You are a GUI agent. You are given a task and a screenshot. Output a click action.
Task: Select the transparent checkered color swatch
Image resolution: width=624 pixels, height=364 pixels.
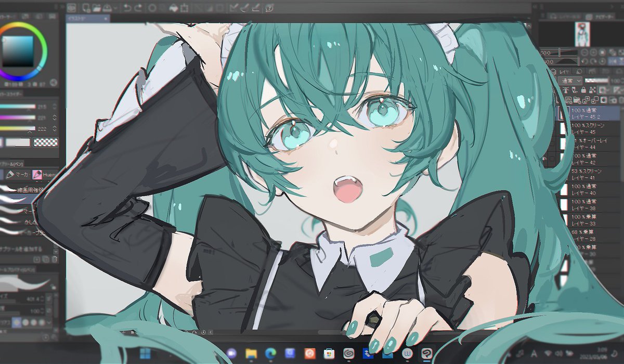click(x=46, y=142)
